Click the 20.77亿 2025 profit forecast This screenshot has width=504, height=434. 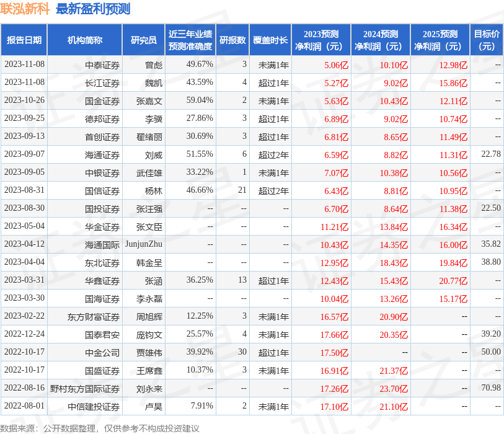(x=453, y=281)
